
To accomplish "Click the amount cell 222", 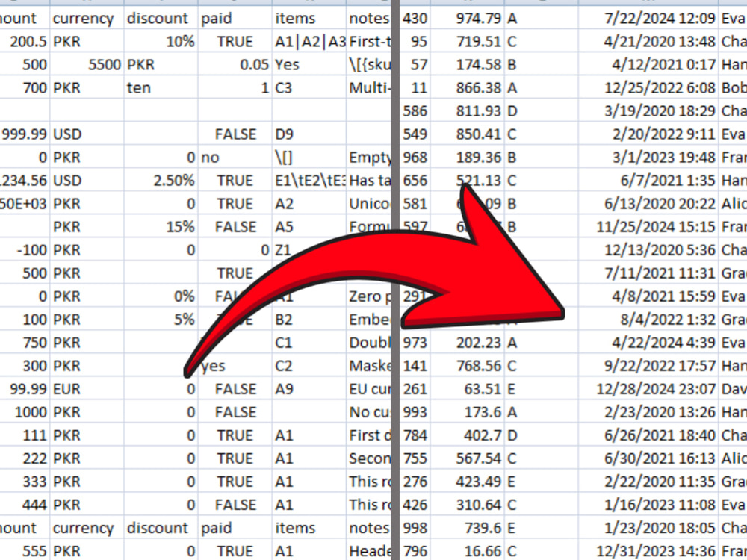I will [25, 458].
